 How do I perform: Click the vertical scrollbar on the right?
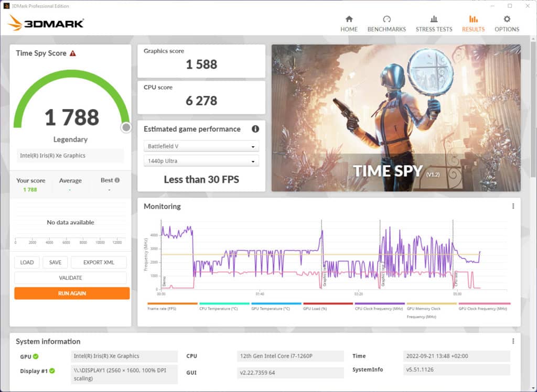(533, 110)
